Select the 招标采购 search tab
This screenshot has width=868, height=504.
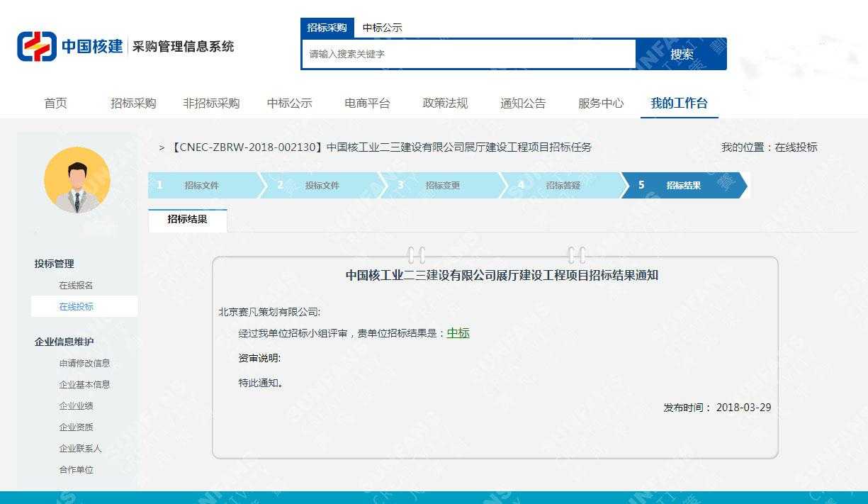pos(327,28)
